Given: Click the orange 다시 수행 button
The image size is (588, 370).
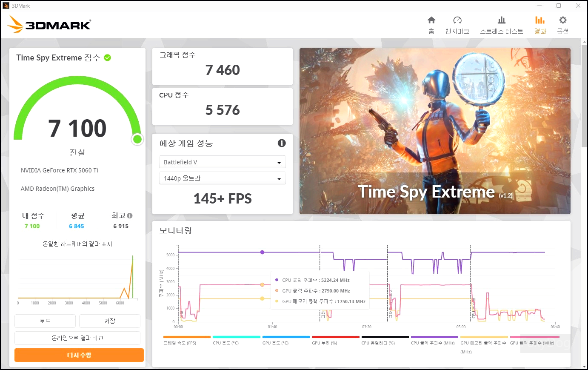Looking at the screenshot, I should [79, 355].
